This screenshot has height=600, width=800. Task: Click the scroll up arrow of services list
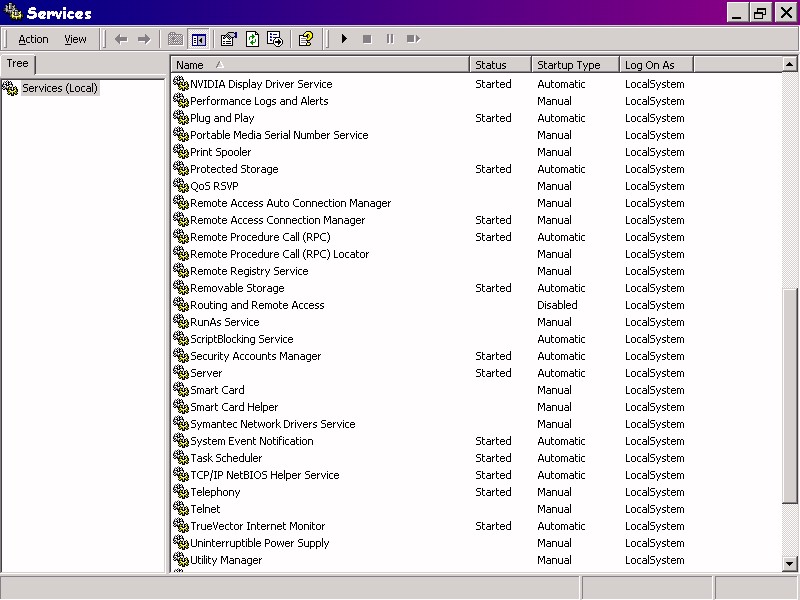[x=789, y=64]
